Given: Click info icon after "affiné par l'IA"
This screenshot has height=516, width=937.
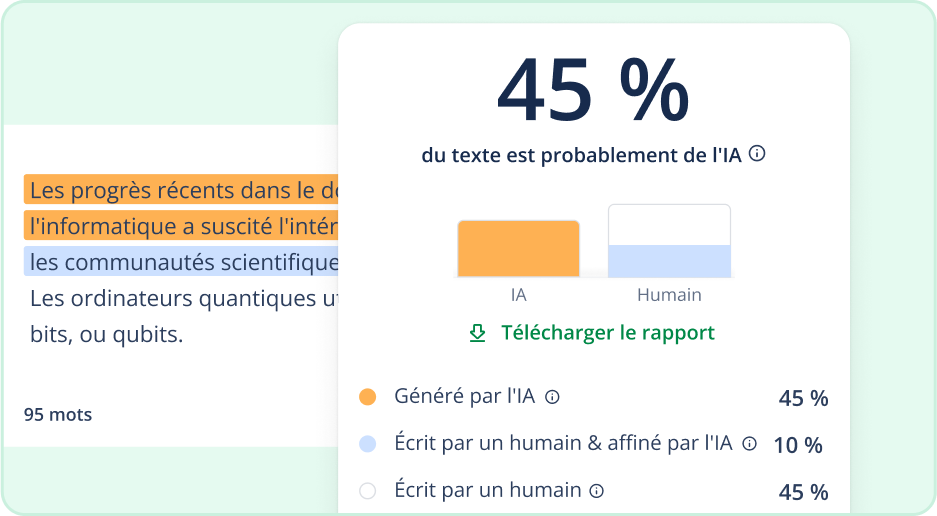Looking at the screenshot, I should click(x=750, y=443).
